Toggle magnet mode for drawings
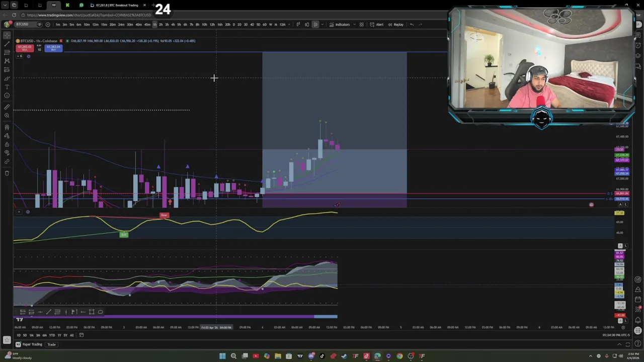The height and width of the screenshot is (362, 644). [x=7, y=127]
